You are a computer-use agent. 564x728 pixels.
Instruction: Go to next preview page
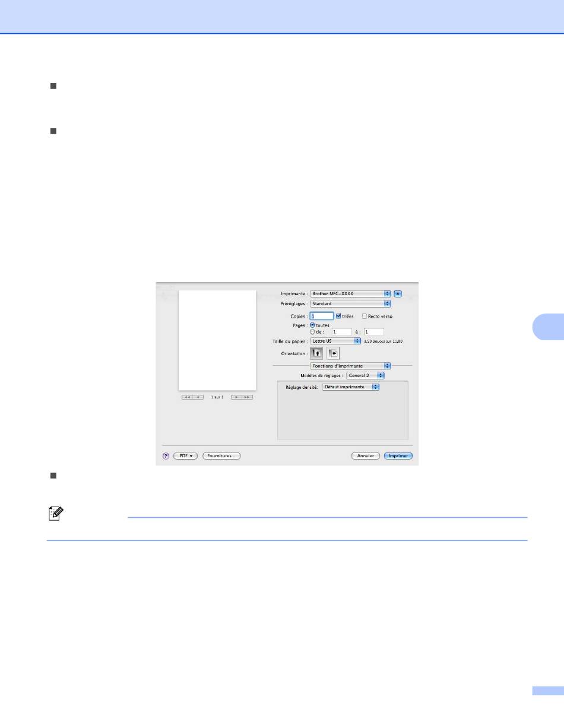(x=236, y=397)
